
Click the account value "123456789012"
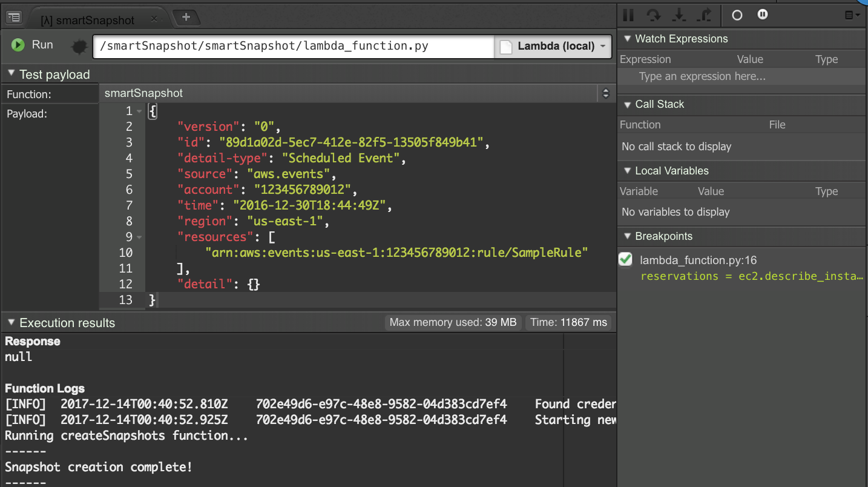point(302,190)
